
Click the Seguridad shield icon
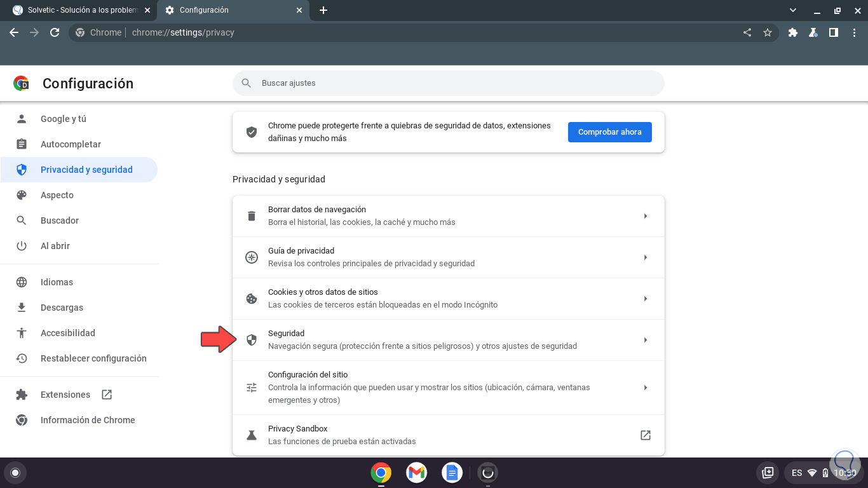[252, 340]
